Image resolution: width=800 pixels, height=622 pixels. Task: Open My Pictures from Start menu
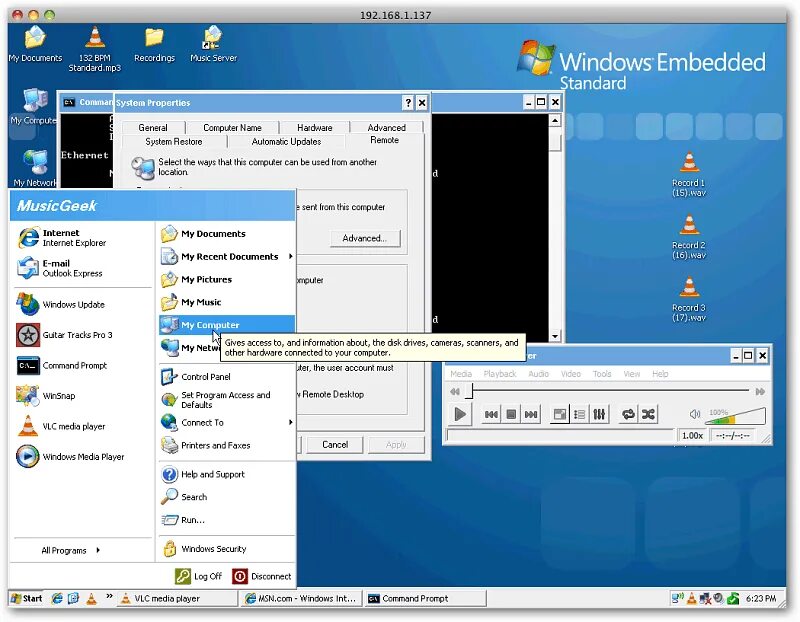coord(227,280)
